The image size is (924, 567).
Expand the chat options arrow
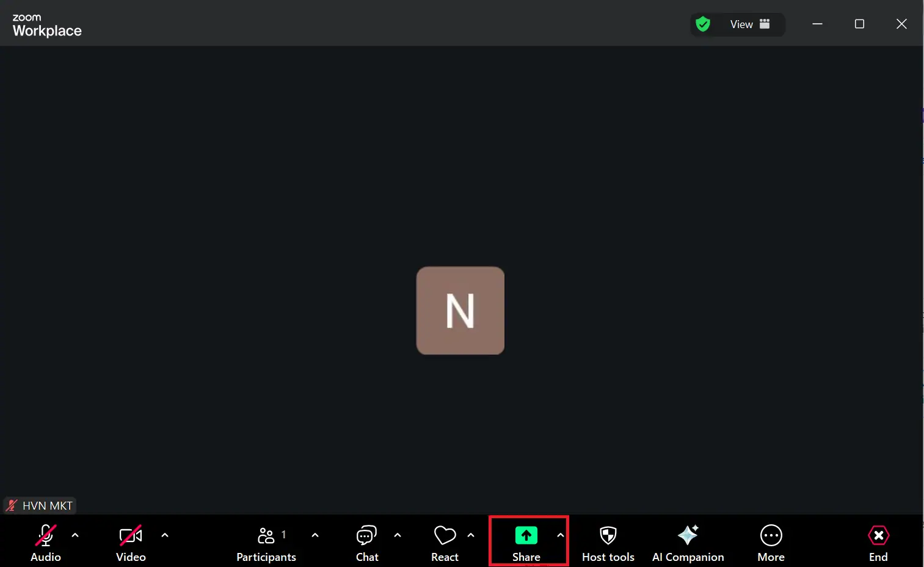(x=398, y=535)
